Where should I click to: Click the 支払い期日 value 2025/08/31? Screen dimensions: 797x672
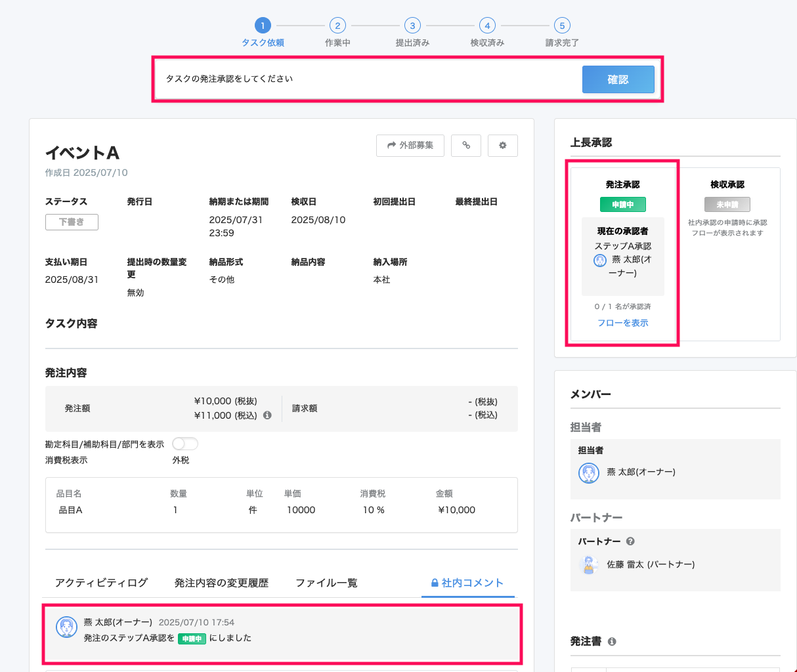tap(72, 280)
